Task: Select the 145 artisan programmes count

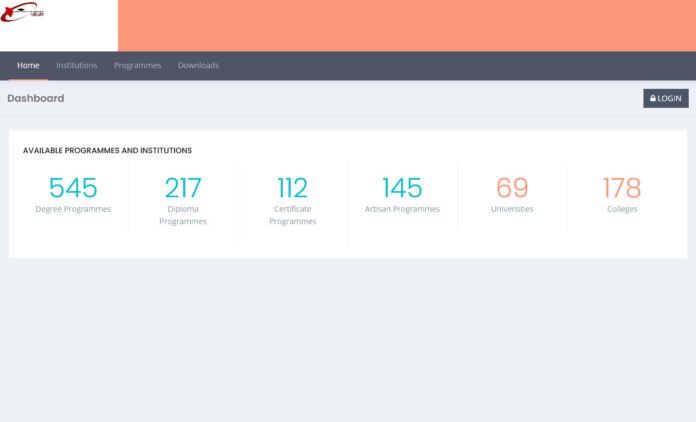Action: [x=402, y=188]
